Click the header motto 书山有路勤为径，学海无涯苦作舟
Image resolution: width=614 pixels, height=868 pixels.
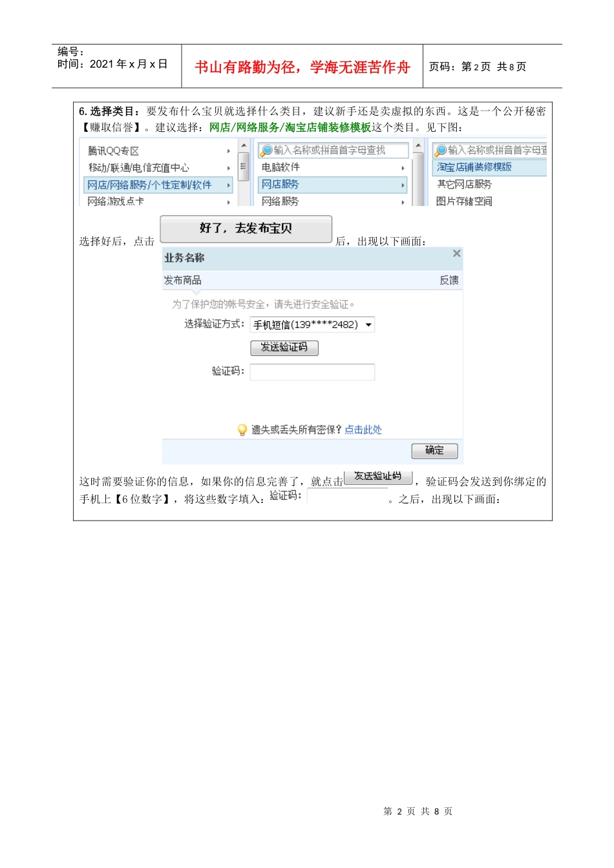pos(302,67)
